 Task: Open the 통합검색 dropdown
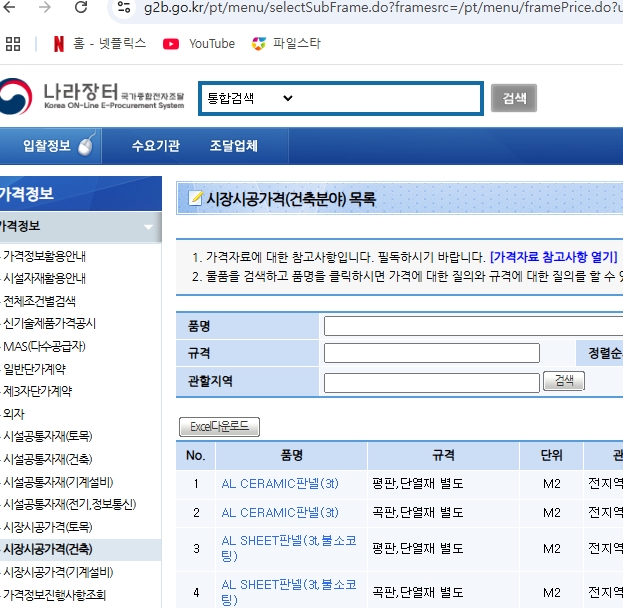tap(250, 98)
